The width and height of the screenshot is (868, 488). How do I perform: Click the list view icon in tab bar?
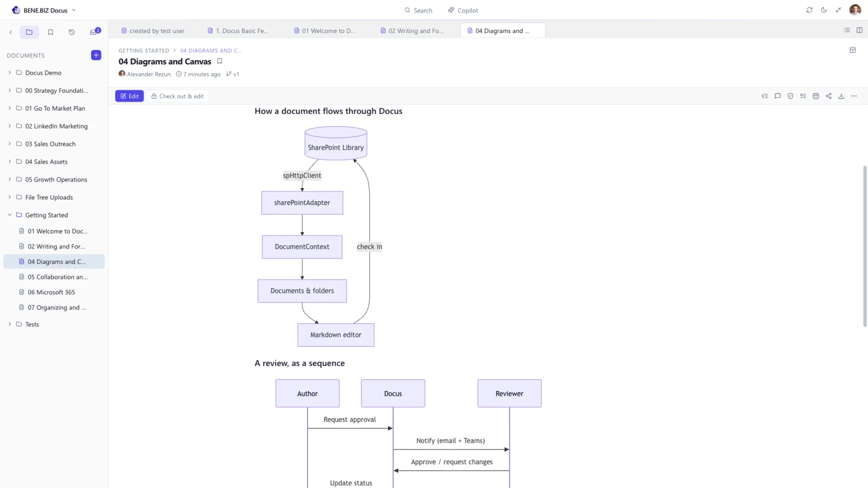847,30
